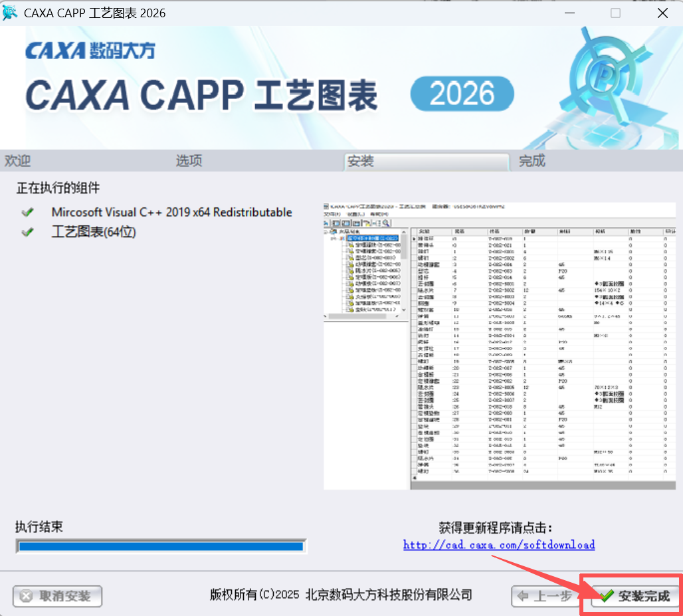Image resolution: width=683 pixels, height=616 pixels.
Task: Select the 欢迎 step tab
Action: [18, 161]
